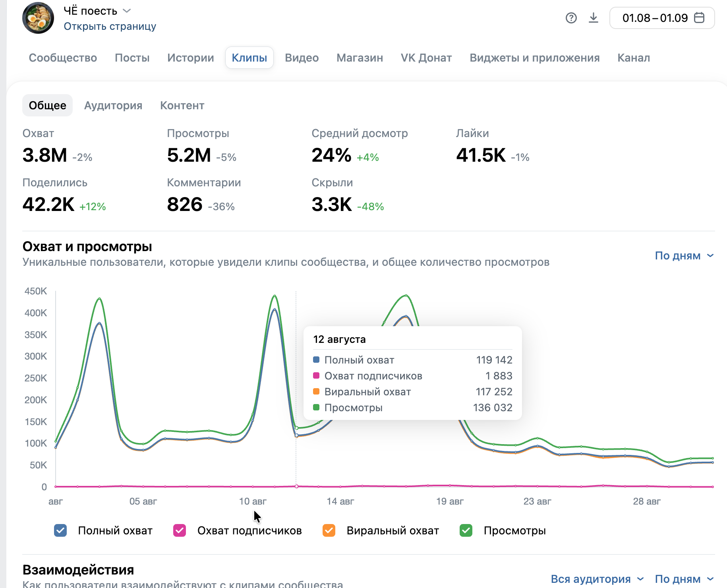
Task: Open the VK Донат tab
Action: coord(426,58)
